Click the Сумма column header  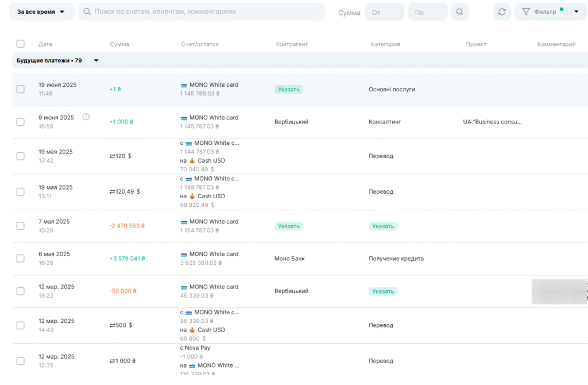(x=119, y=44)
